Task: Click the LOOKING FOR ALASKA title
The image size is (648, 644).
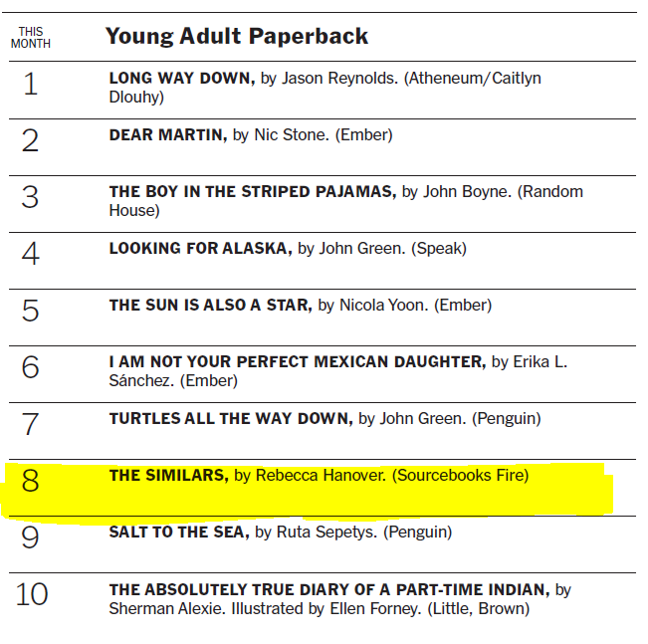Action: pos(200,248)
